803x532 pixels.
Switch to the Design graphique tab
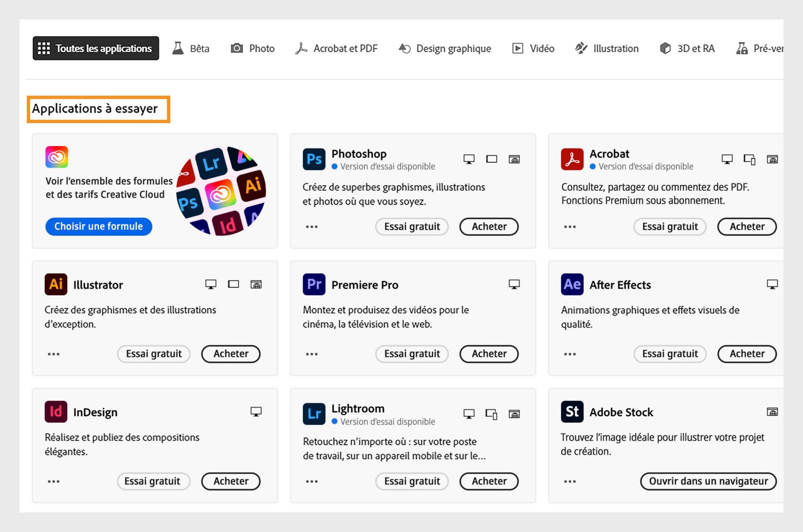(445, 49)
